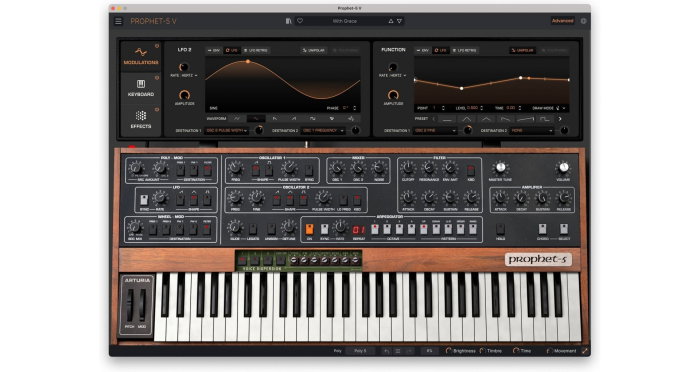700x372 pixels.
Task: Toggle the LFO Sync switch
Action: click(x=144, y=199)
